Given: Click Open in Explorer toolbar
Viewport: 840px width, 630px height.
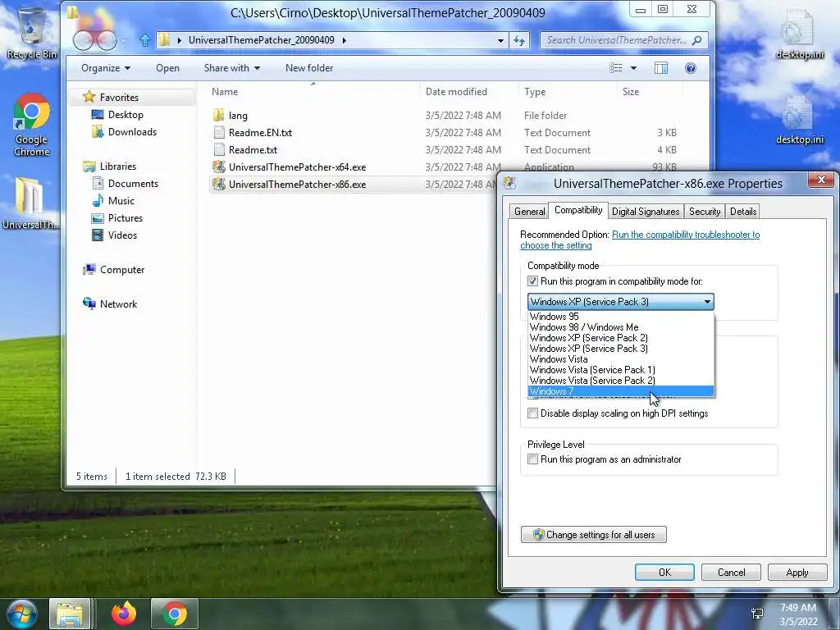Looking at the screenshot, I should pyautogui.click(x=167, y=68).
